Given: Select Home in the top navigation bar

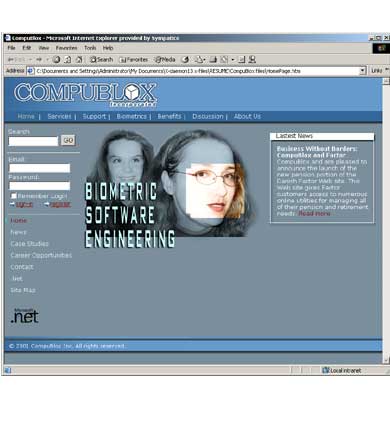Looking at the screenshot, I should click(x=26, y=116).
